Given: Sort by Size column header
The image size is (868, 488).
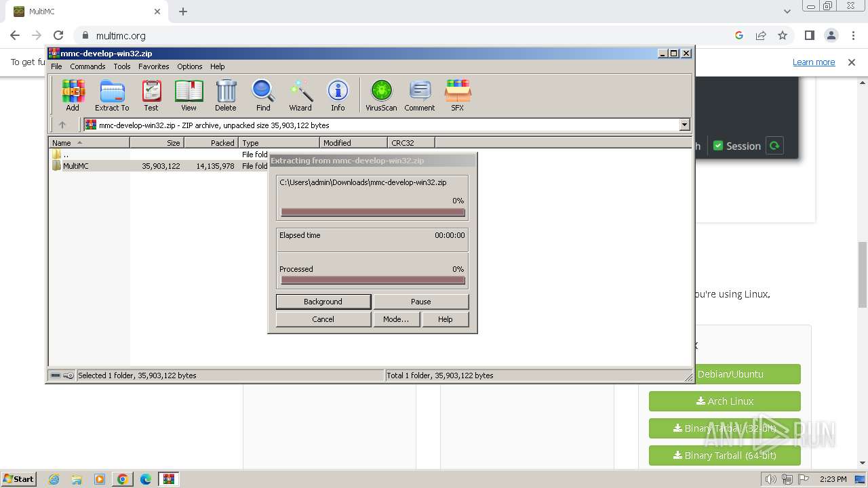Looking at the screenshot, I should pyautogui.click(x=157, y=143).
